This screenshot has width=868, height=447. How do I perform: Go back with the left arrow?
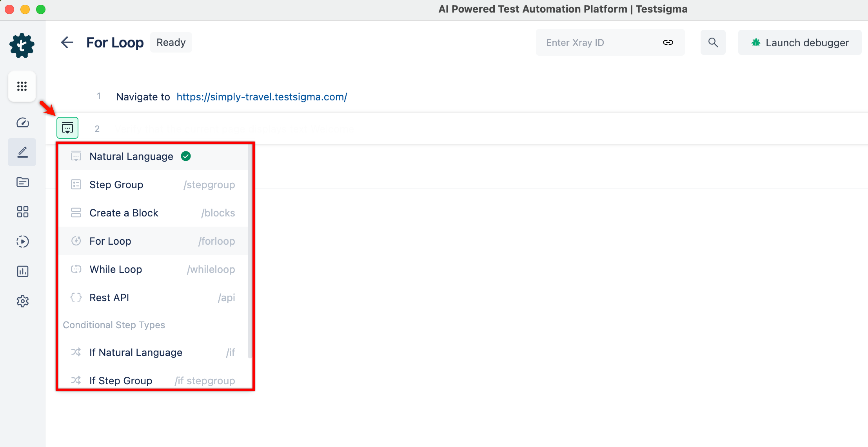click(x=67, y=42)
